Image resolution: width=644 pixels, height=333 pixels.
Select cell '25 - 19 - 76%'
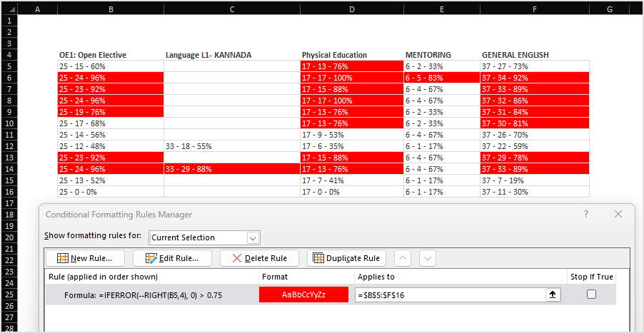coord(111,112)
